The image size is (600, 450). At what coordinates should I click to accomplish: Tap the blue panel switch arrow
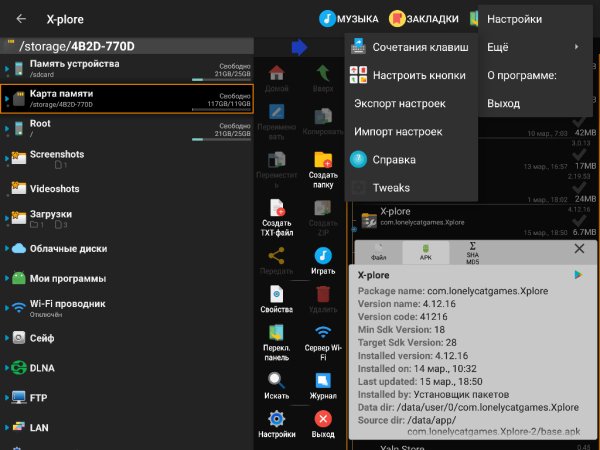coord(299,47)
